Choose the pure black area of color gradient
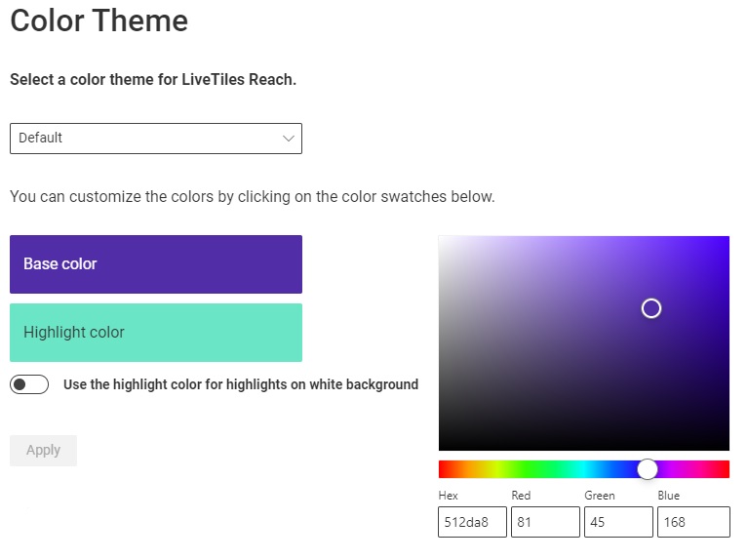 pyautogui.click(x=584, y=444)
